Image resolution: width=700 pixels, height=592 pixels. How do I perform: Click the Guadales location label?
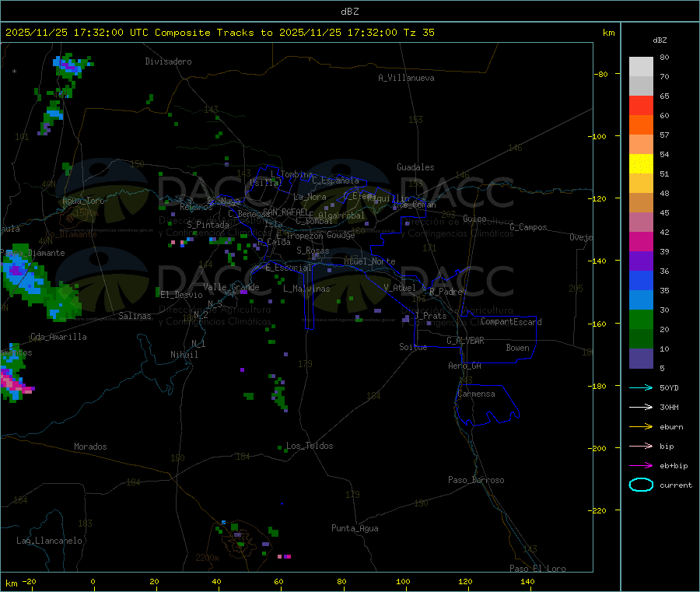pyautogui.click(x=415, y=167)
